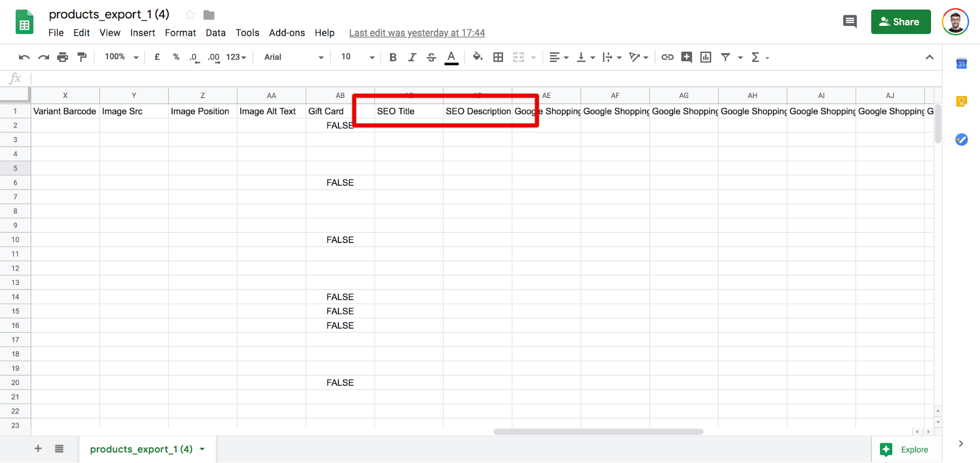Toggle strikethrough formatting
Image resolution: width=980 pixels, height=463 pixels.
[x=431, y=57]
